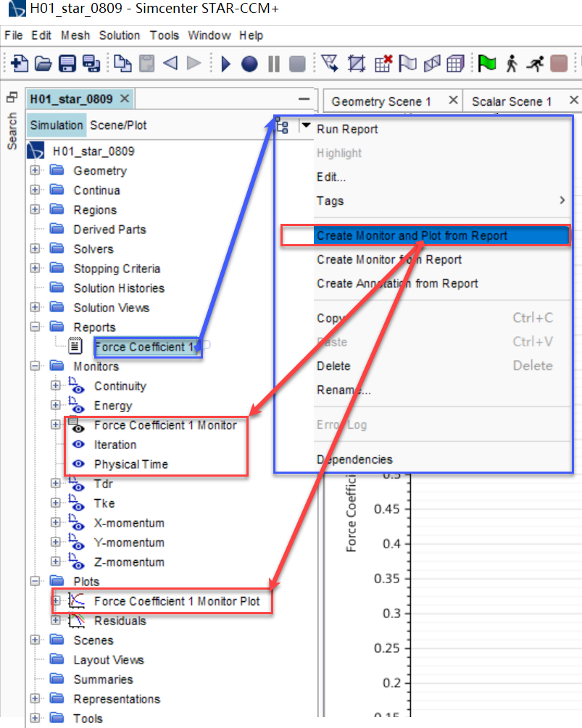Expand the Continua tree node
The image size is (582, 728).
[x=35, y=190]
